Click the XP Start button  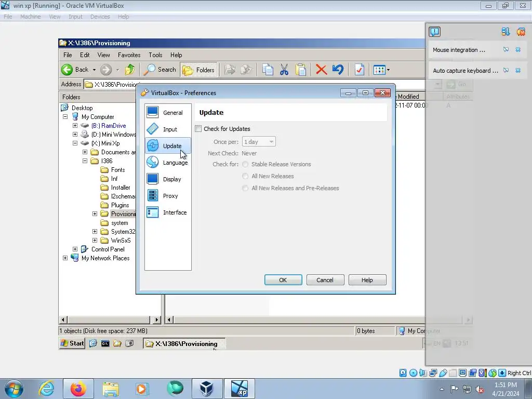click(x=72, y=343)
